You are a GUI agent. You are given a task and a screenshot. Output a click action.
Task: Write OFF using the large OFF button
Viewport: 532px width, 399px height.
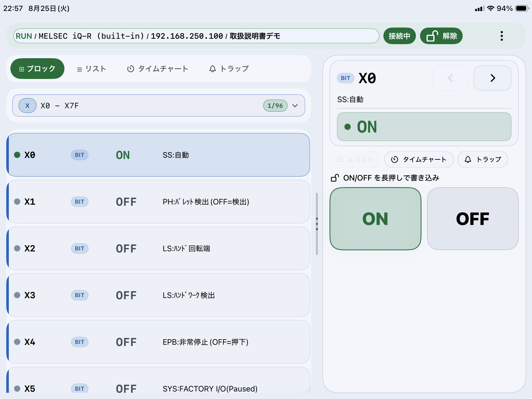[473, 219]
